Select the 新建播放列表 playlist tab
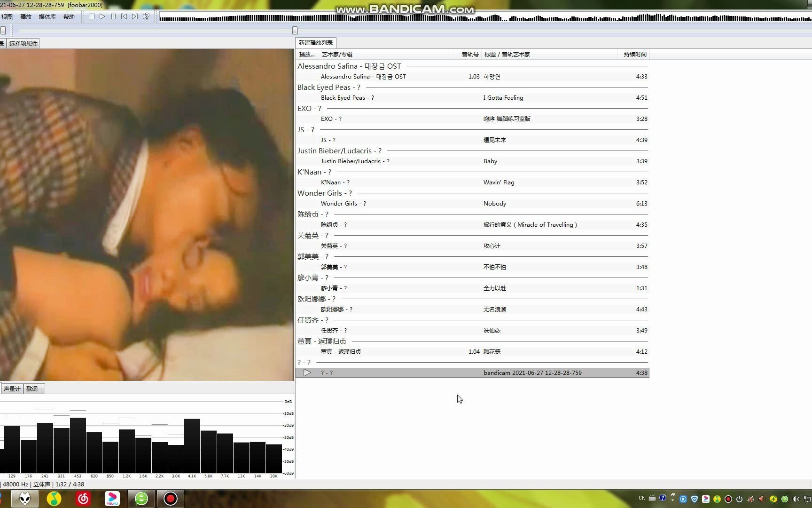This screenshot has height=508, width=812. [x=316, y=42]
